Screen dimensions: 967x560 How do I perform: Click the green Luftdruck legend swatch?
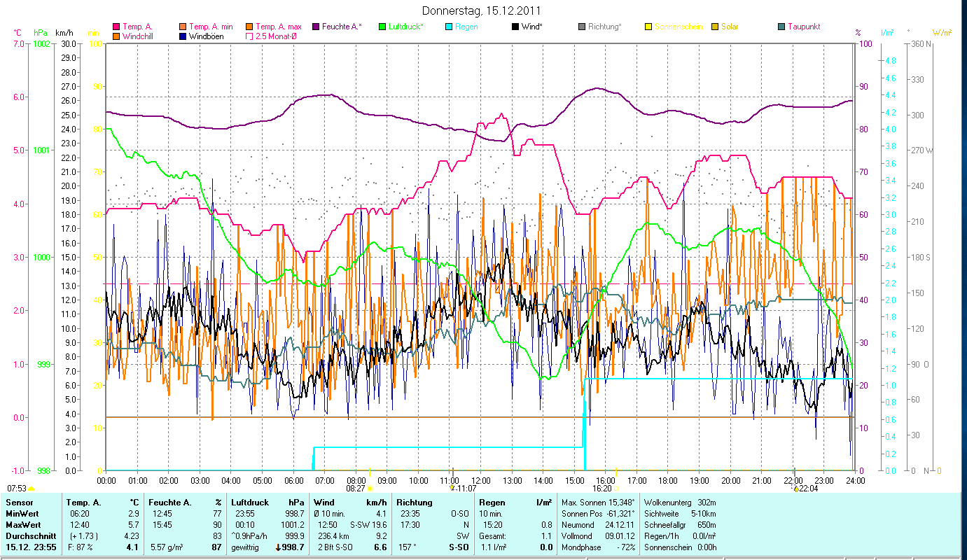pos(382,27)
